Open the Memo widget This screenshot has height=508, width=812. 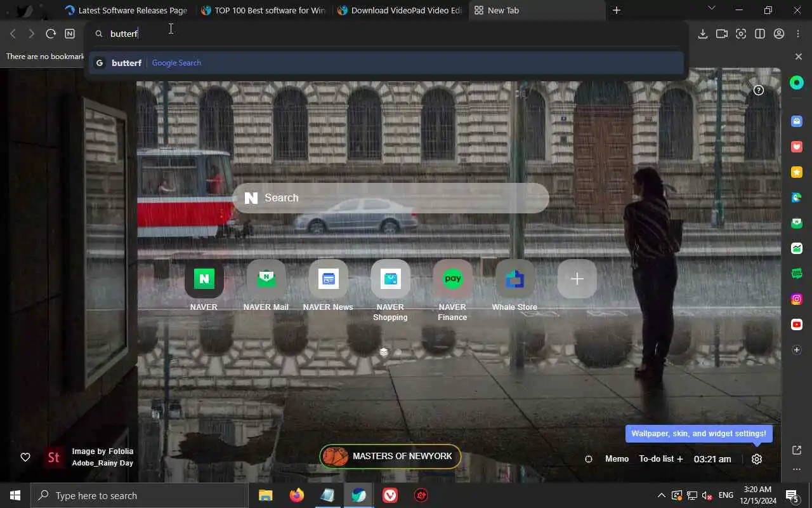(x=617, y=459)
